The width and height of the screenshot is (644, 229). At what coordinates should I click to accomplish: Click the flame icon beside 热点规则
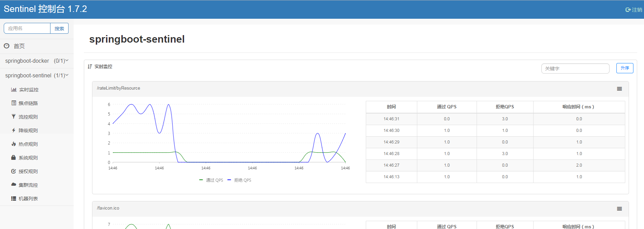14,144
